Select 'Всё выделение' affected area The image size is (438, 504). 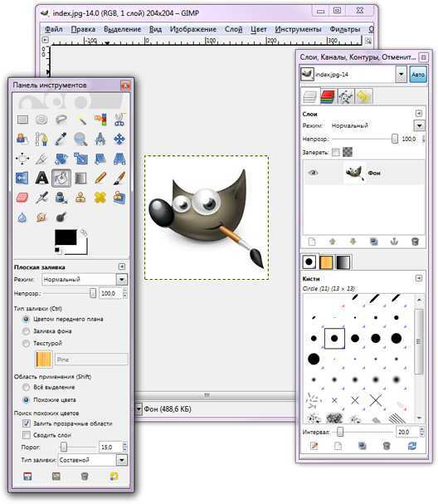26,387
